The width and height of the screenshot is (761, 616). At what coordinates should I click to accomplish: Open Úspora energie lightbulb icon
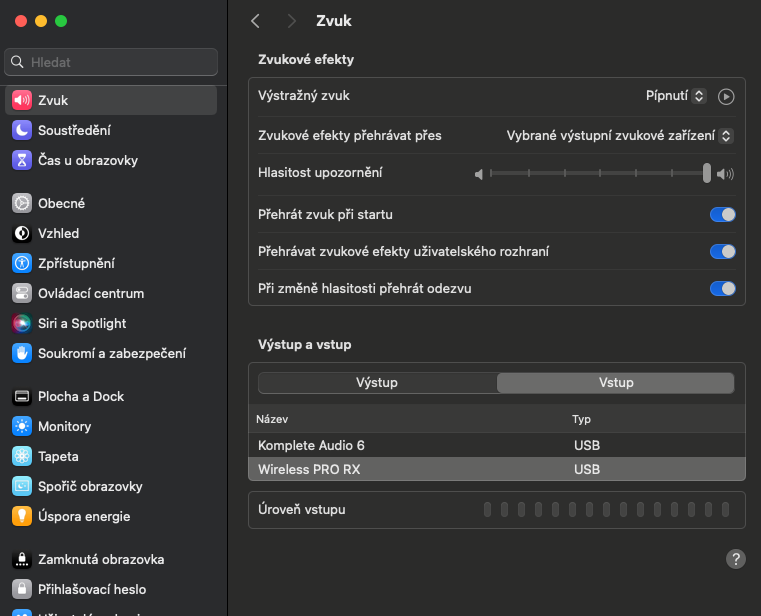[x=22, y=516]
